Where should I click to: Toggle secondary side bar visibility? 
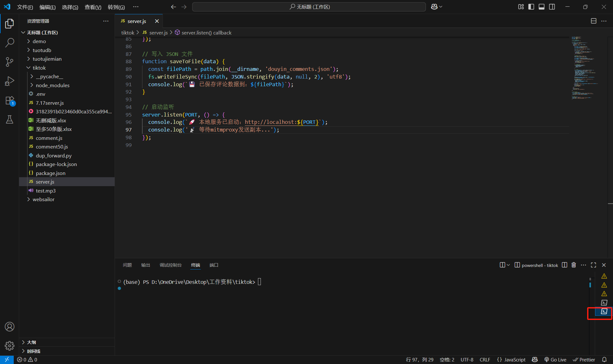click(552, 7)
